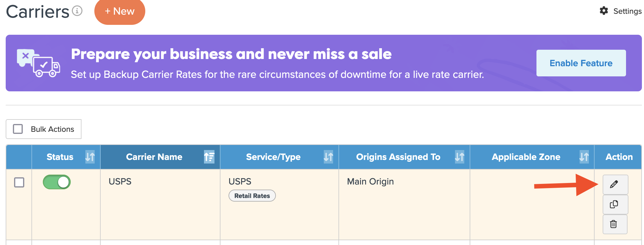Delete USPS carrier using trash icon

[614, 224]
